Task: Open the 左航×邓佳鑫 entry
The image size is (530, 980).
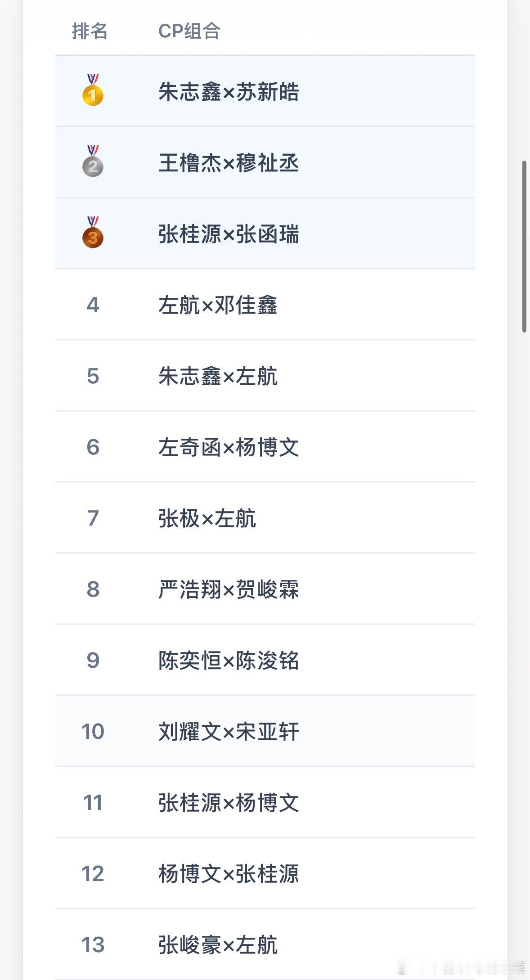Action: coord(265,305)
